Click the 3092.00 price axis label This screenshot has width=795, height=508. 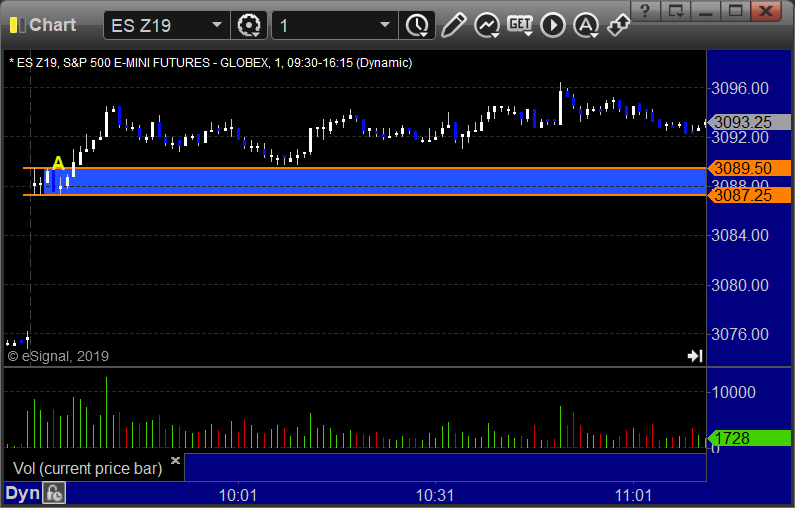tap(740, 138)
